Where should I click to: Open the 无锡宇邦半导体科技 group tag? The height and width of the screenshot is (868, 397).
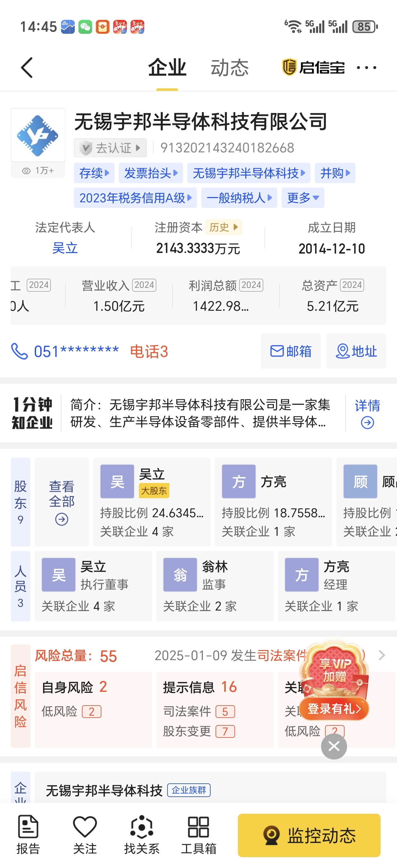[x=249, y=173]
